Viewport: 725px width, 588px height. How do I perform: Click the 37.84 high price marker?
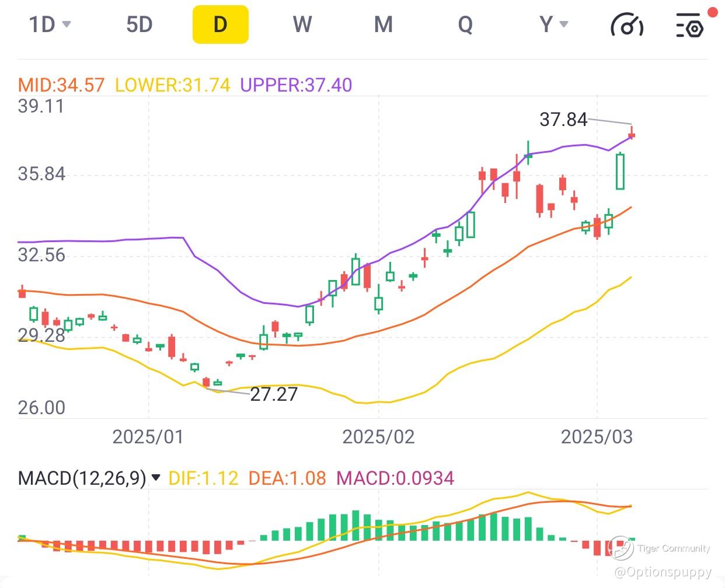click(x=563, y=120)
